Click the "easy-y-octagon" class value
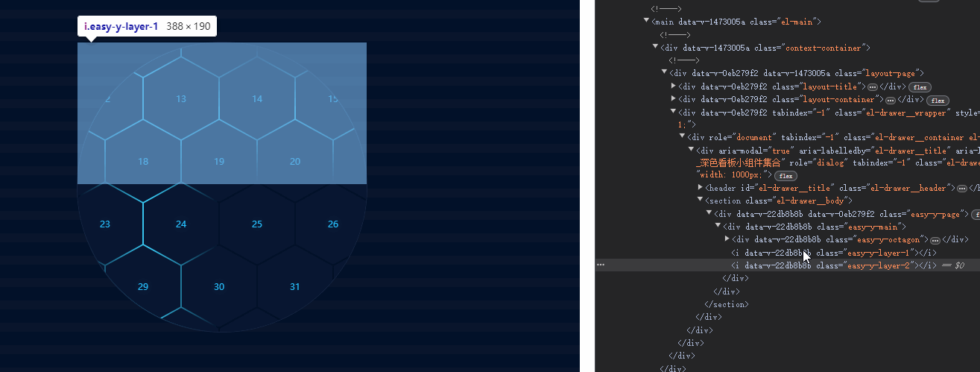This screenshot has height=372, width=980. pos(888,239)
